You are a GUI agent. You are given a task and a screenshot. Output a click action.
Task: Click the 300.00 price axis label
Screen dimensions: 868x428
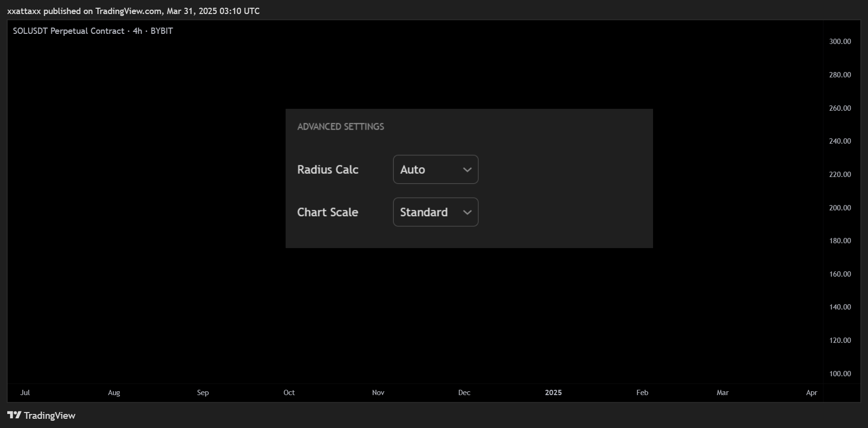click(x=840, y=42)
